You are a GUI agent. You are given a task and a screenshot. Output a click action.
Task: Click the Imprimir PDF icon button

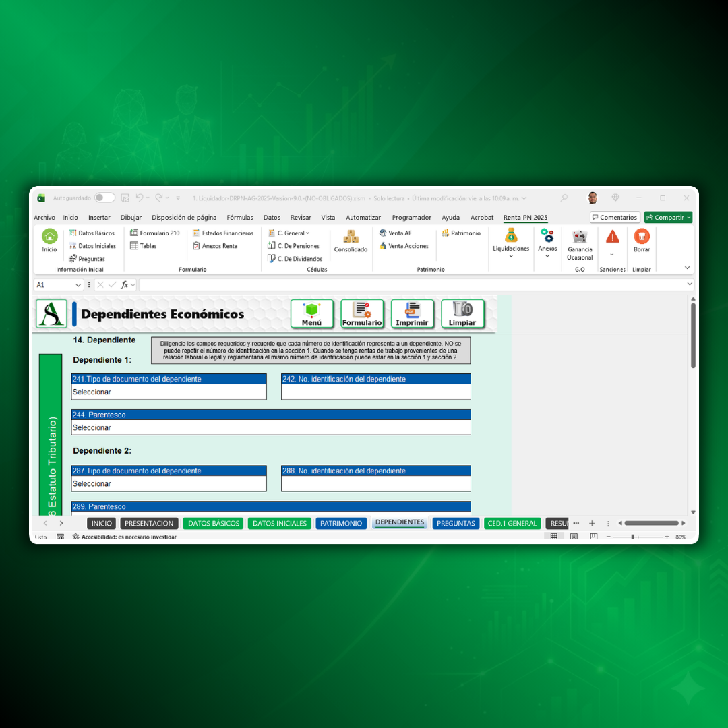tap(412, 313)
